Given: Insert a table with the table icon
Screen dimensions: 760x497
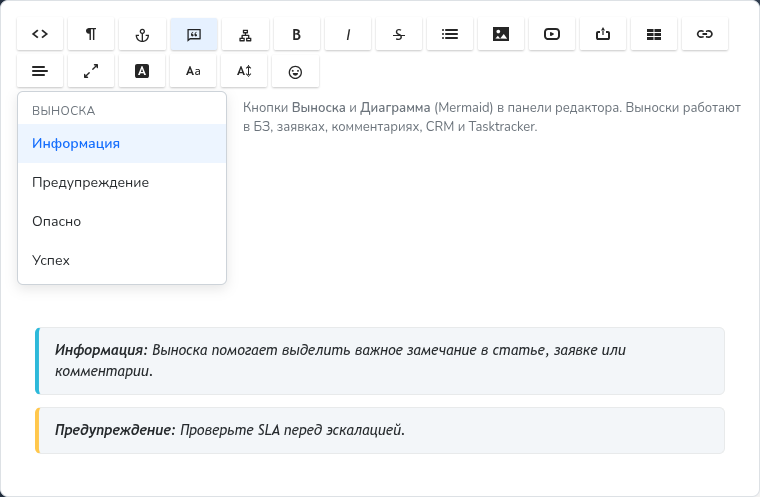Looking at the screenshot, I should pos(654,34).
